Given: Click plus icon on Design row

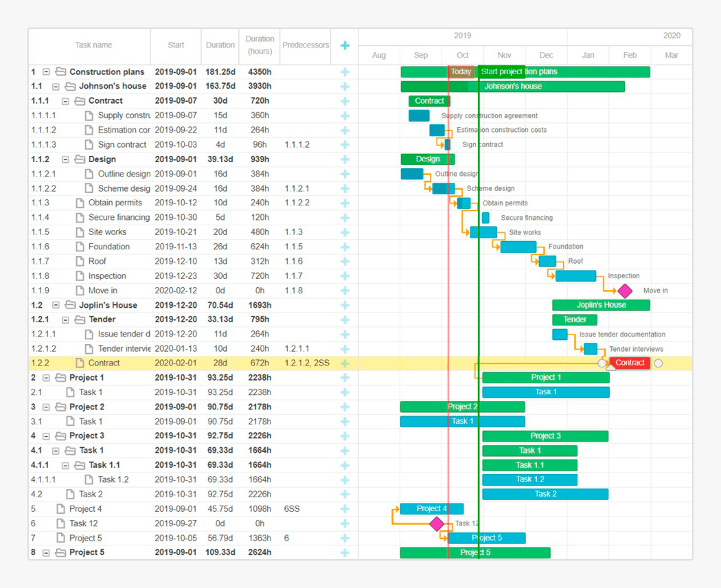Looking at the screenshot, I should click(345, 159).
